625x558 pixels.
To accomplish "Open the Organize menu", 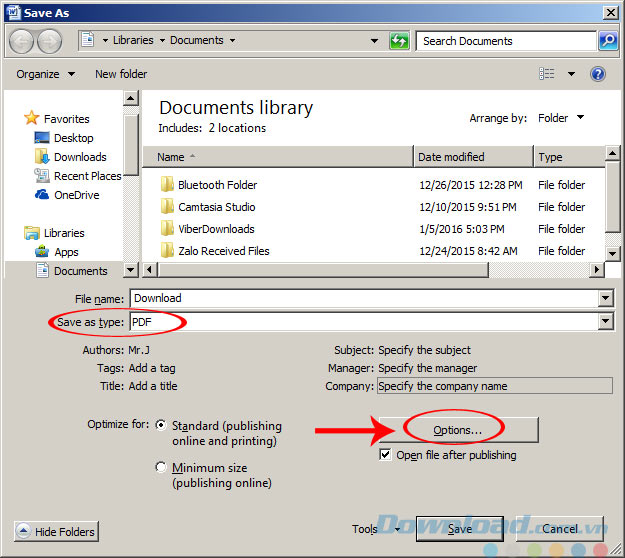I will coord(45,74).
